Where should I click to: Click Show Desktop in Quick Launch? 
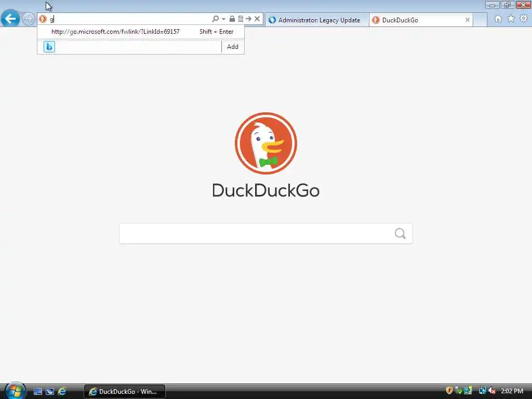tap(37, 391)
